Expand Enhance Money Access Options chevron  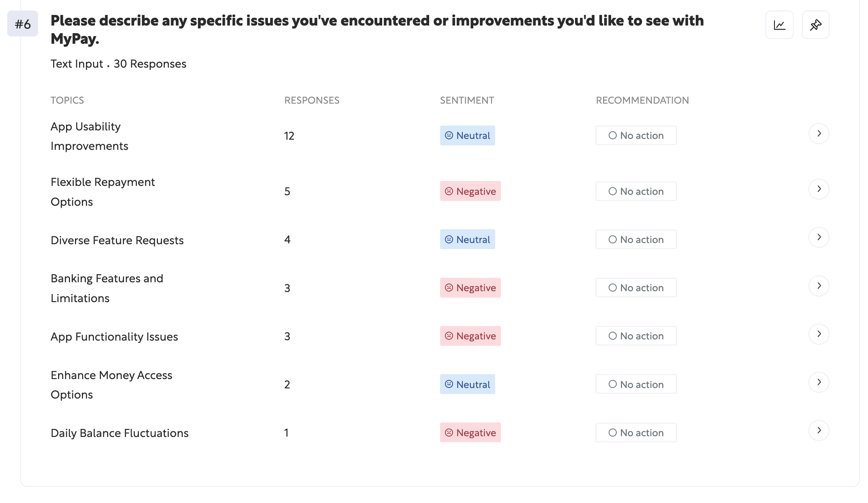pos(819,382)
